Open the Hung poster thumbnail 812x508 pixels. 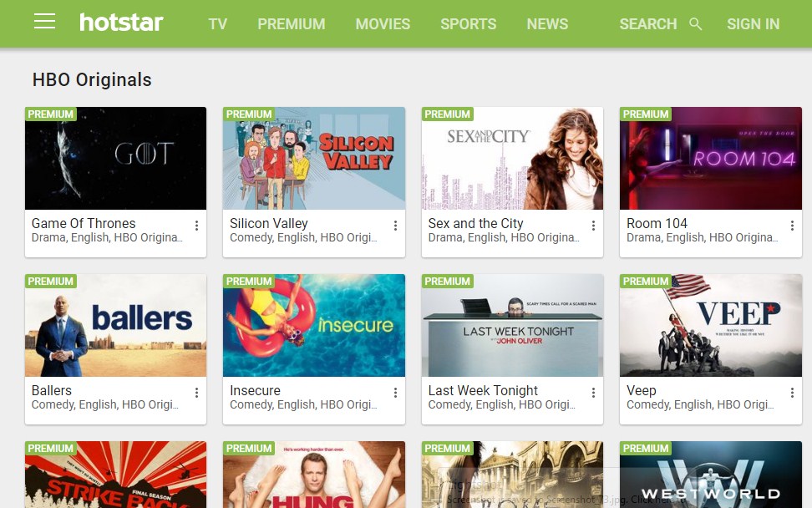click(314, 475)
